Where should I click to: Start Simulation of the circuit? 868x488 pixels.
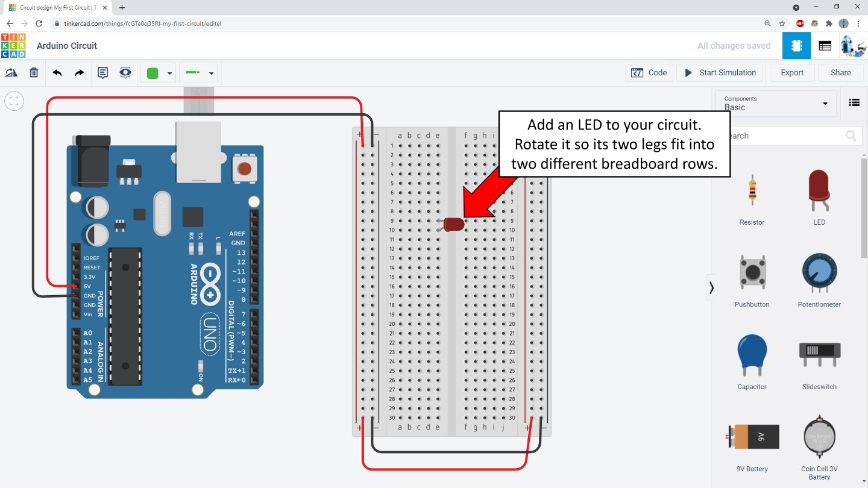719,72
